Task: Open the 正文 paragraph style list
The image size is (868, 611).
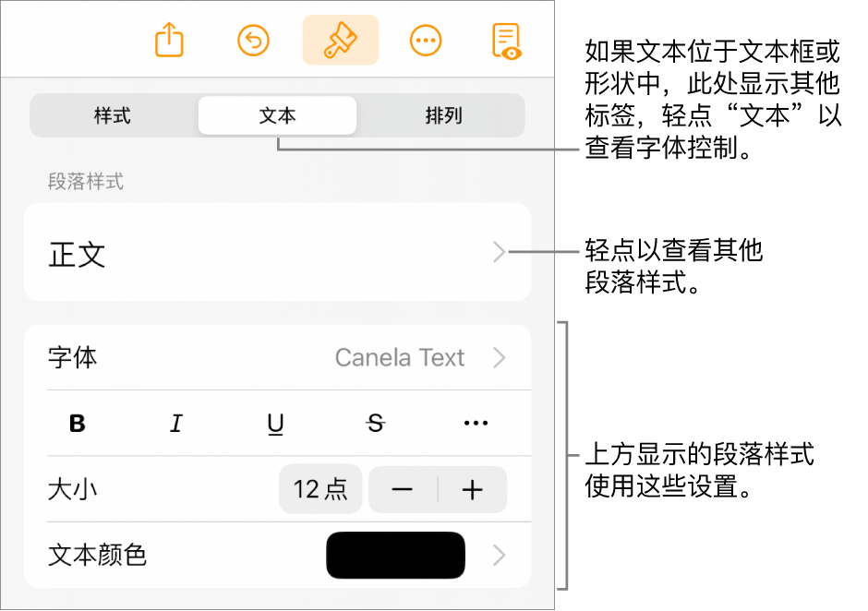Action: (277, 252)
